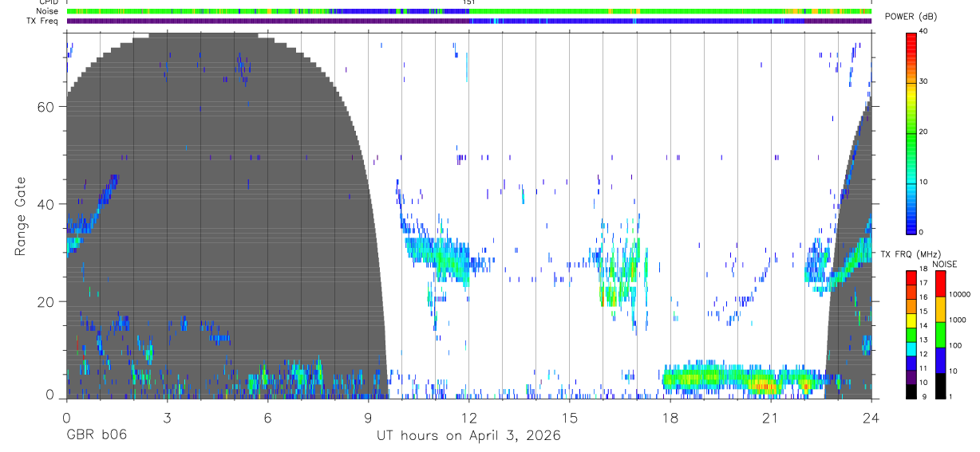Click the 'TX Freq' row label at top left

coord(41,22)
